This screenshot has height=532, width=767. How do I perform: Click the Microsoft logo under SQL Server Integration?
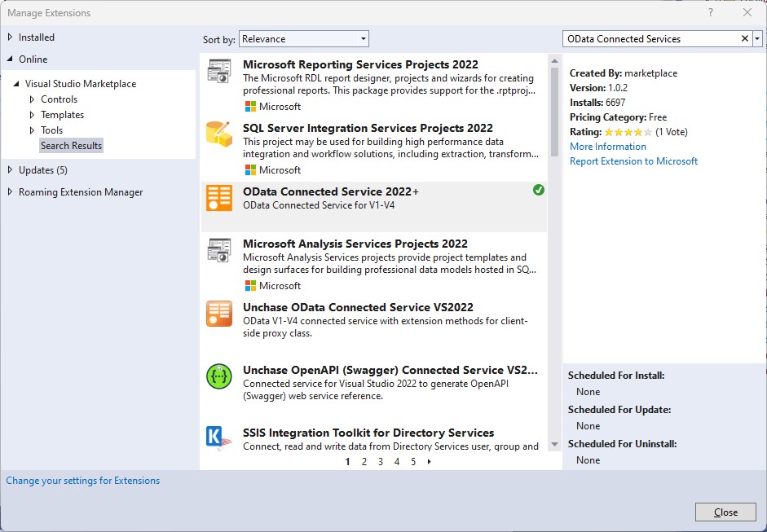[250, 169]
